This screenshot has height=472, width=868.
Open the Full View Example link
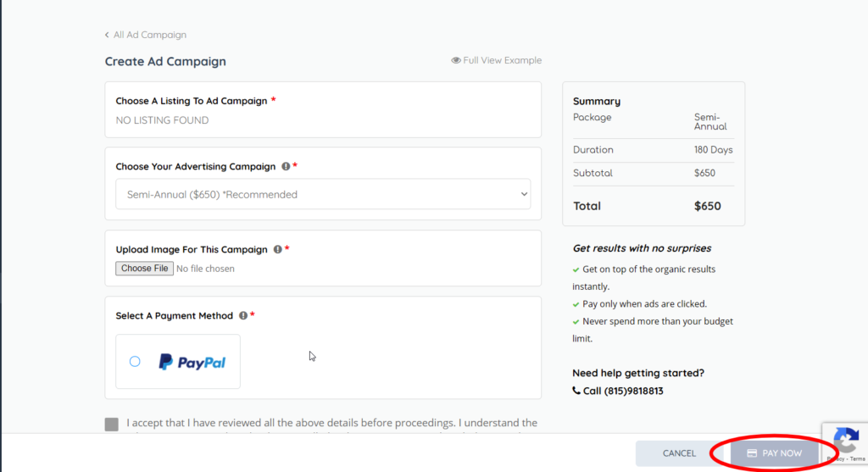tap(502, 61)
